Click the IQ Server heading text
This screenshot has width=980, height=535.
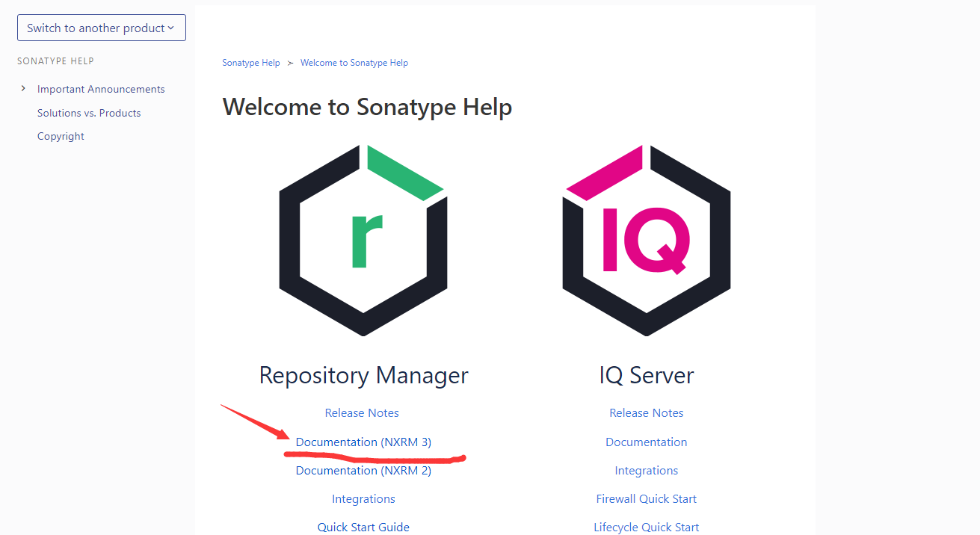[x=647, y=375]
